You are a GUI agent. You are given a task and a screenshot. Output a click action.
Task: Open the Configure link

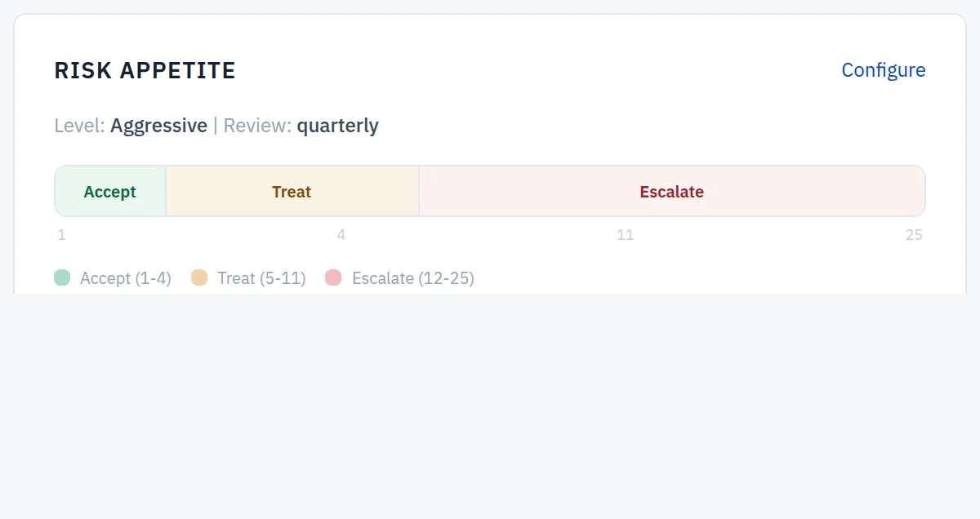tap(884, 70)
